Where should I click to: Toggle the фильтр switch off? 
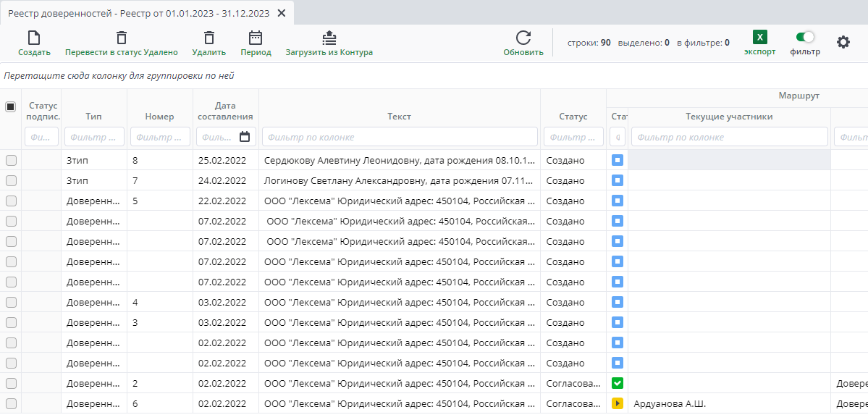[805, 37]
